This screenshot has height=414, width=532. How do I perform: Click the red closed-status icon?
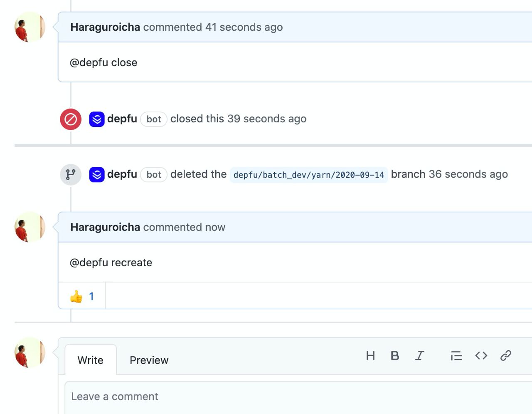[x=71, y=119]
